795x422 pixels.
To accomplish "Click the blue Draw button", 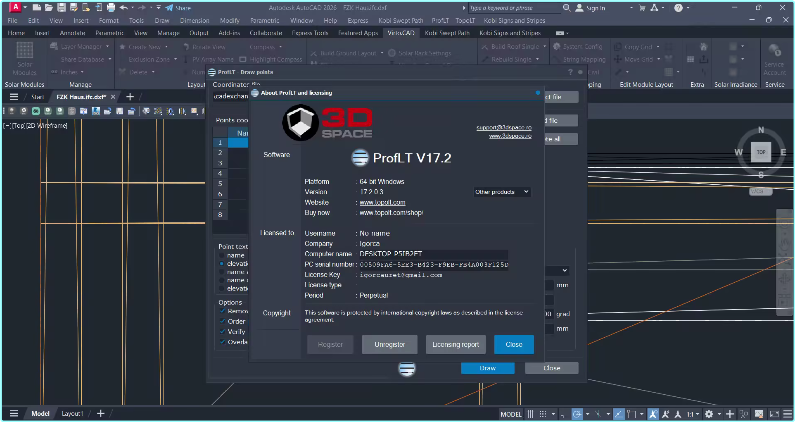I will (487, 368).
